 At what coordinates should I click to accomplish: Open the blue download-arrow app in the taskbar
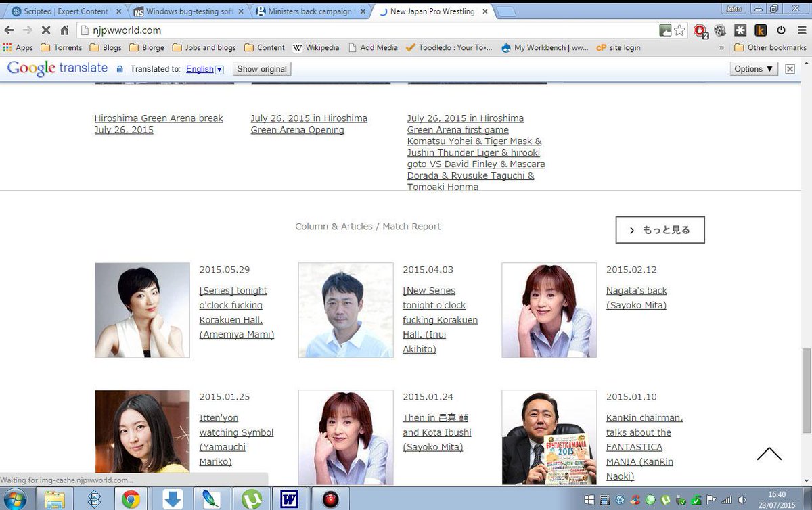tap(173, 499)
